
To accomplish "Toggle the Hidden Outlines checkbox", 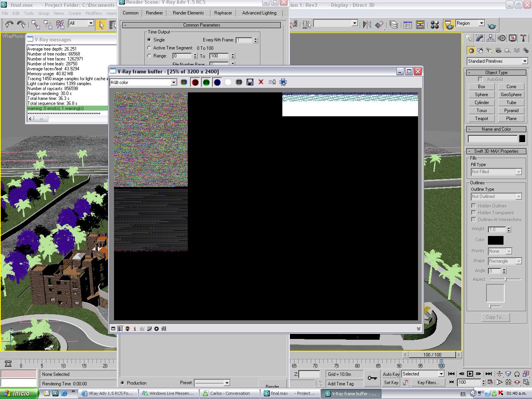I will click(474, 206).
